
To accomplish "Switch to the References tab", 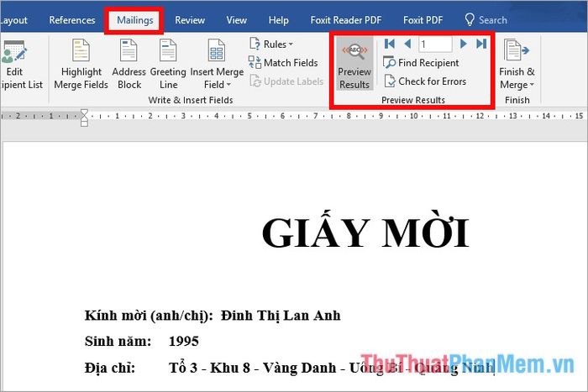I will coord(72,20).
